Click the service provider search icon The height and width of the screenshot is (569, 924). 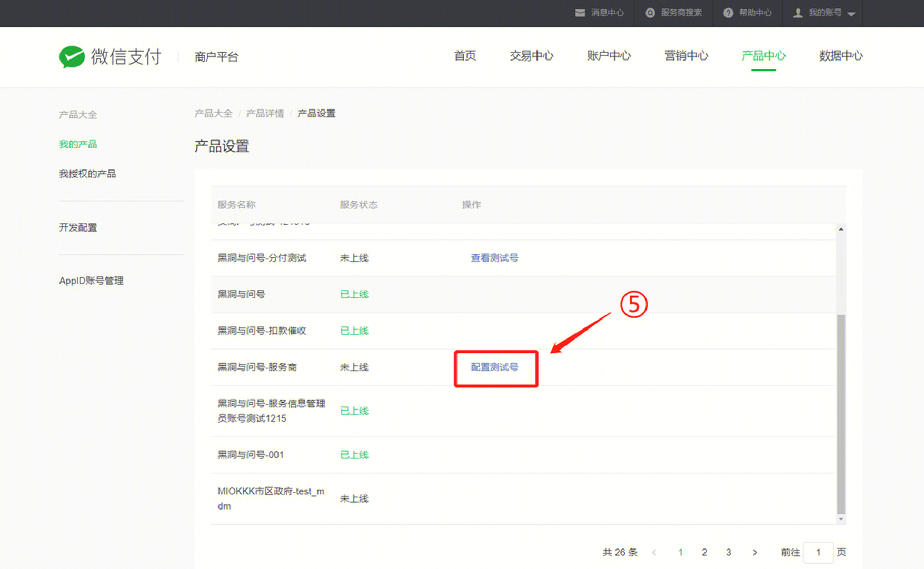650,13
